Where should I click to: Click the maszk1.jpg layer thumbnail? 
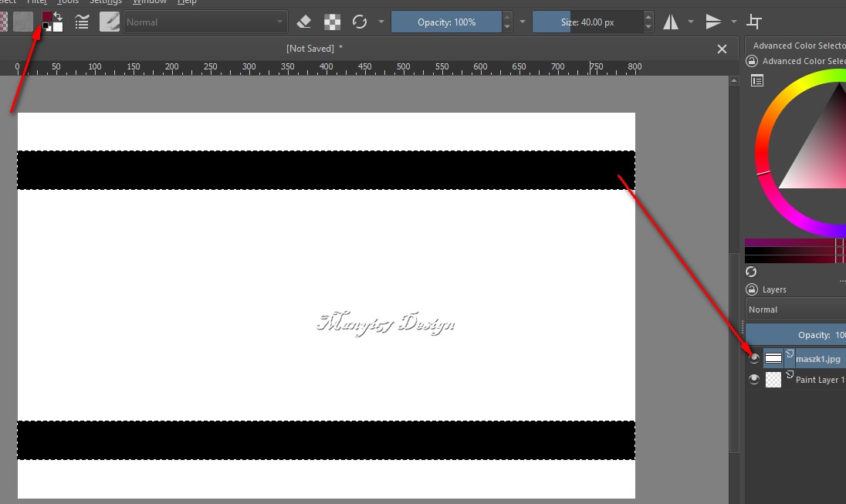(x=773, y=358)
